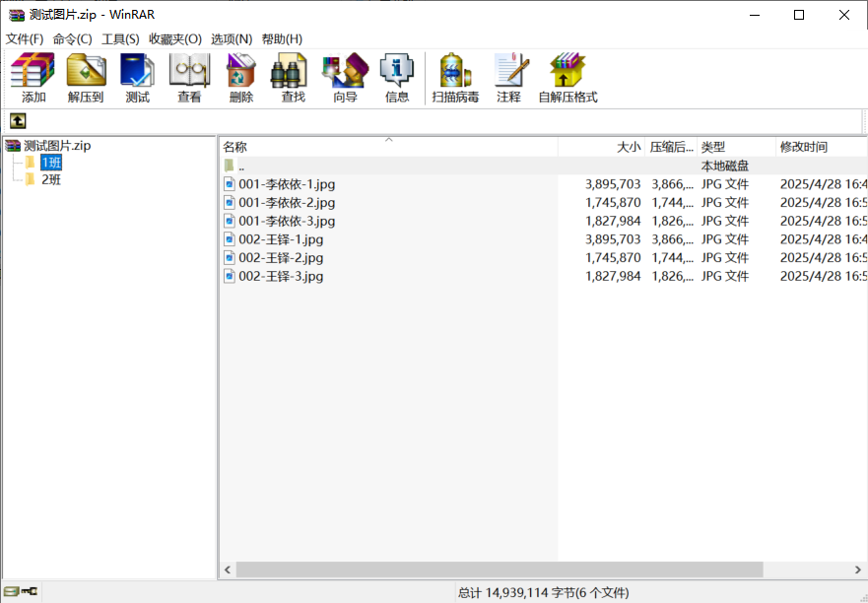Open the 查找 (Find) binoculars tool
This screenshot has width=868, height=603.
point(293,78)
